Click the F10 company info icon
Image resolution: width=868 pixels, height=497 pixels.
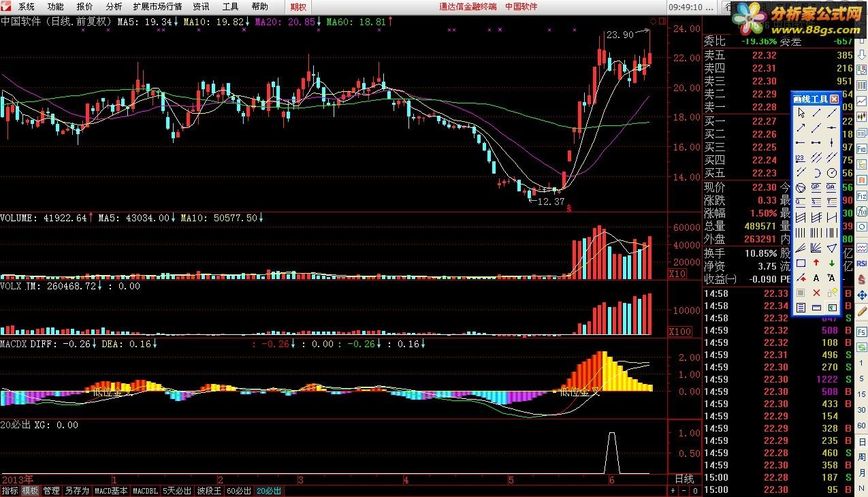point(862,148)
